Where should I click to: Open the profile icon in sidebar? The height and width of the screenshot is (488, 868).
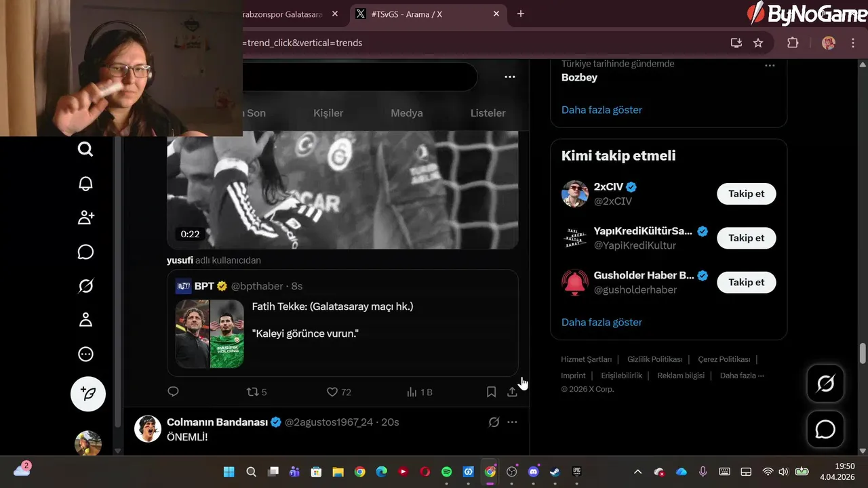click(85, 320)
